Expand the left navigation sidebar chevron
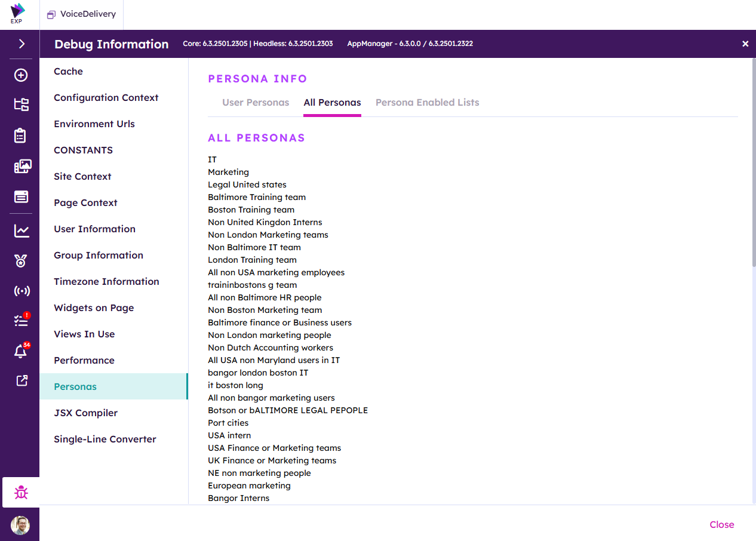756x541 pixels. 21,44
